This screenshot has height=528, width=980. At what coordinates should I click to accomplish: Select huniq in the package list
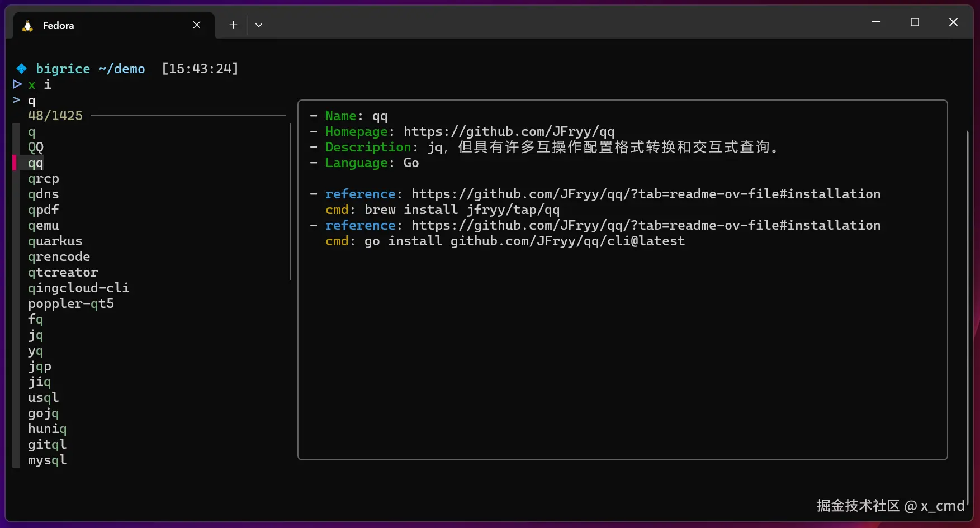click(x=48, y=429)
